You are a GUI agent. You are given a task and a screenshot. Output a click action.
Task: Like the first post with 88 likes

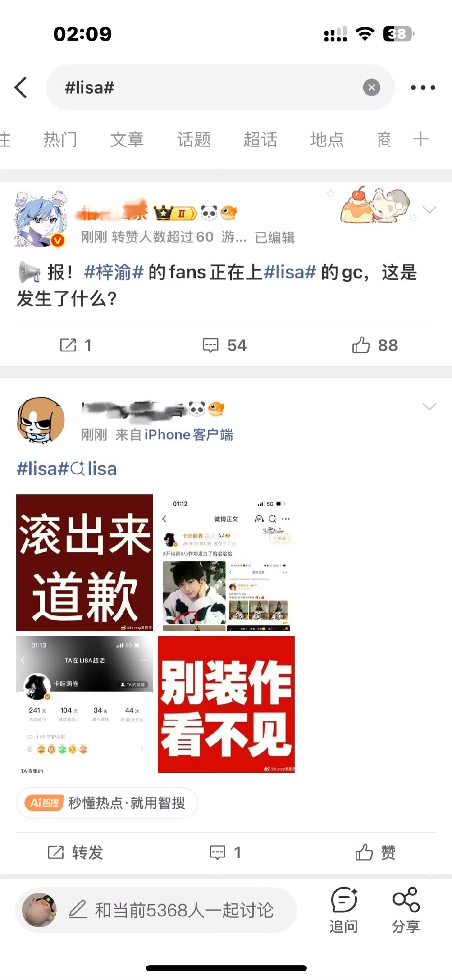point(375,345)
